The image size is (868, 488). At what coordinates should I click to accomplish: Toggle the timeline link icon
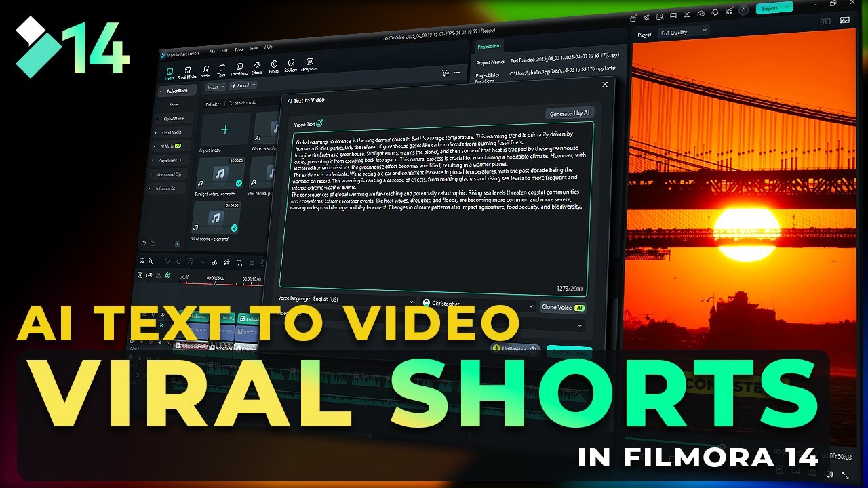pos(149,275)
